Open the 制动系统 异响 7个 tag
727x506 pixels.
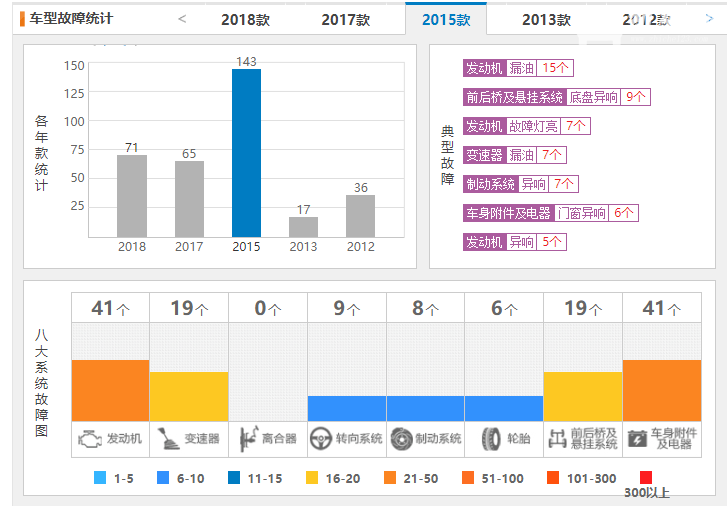click(521, 184)
